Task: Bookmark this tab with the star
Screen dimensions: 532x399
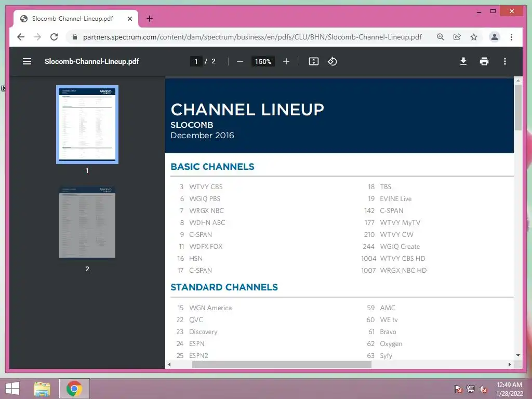Action: tap(474, 37)
